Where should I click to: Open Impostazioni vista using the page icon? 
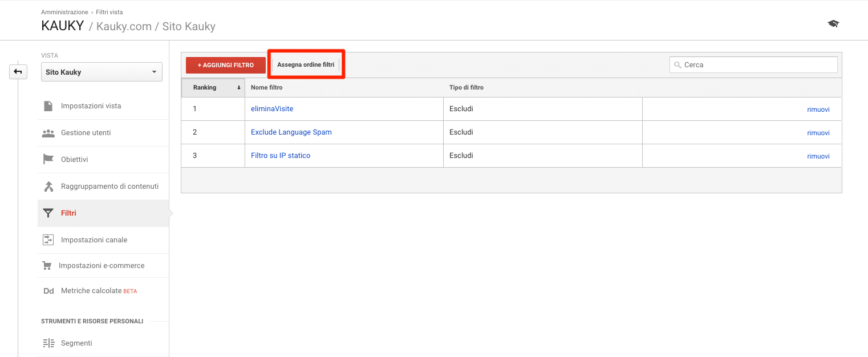[x=49, y=106]
